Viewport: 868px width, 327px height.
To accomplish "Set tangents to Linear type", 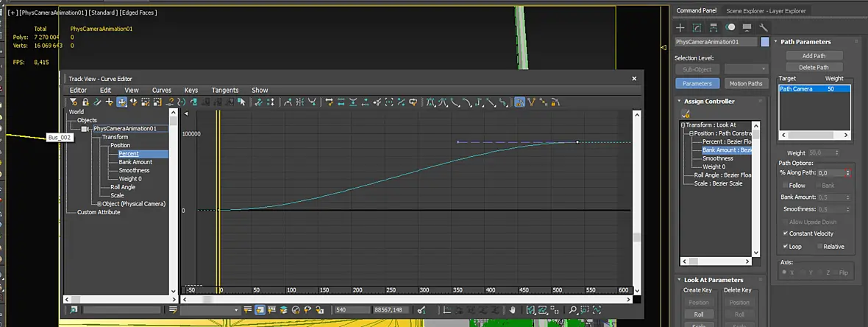I will (491, 102).
